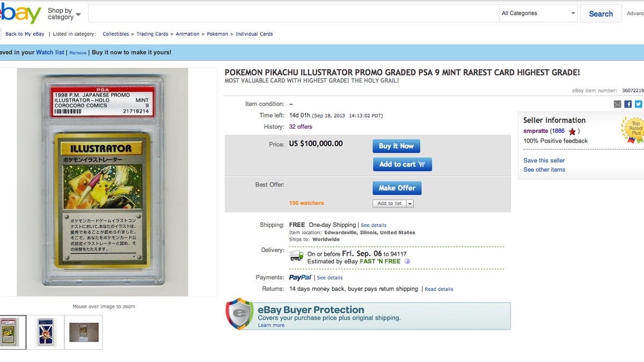Click the Make Offer button
644x362 pixels.
click(397, 188)
